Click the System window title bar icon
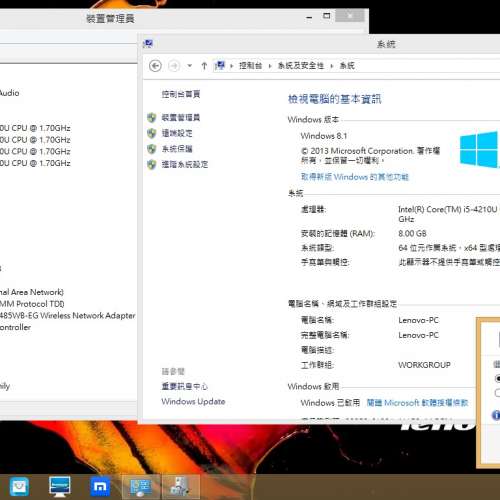This screenshot has height=500, width=500. (148, 44)
